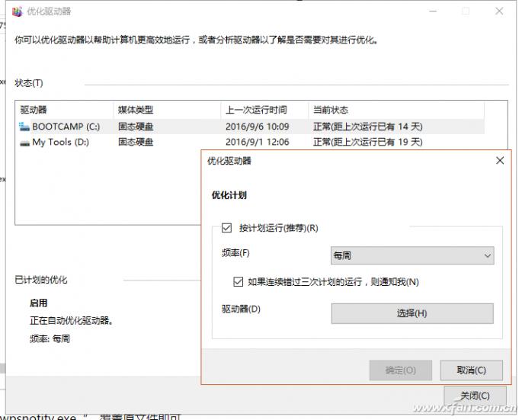Viewport: 522px width, 420px height.
Task: Click the My Tools (D:) drive icon
Action: click(x=24, y=143)
